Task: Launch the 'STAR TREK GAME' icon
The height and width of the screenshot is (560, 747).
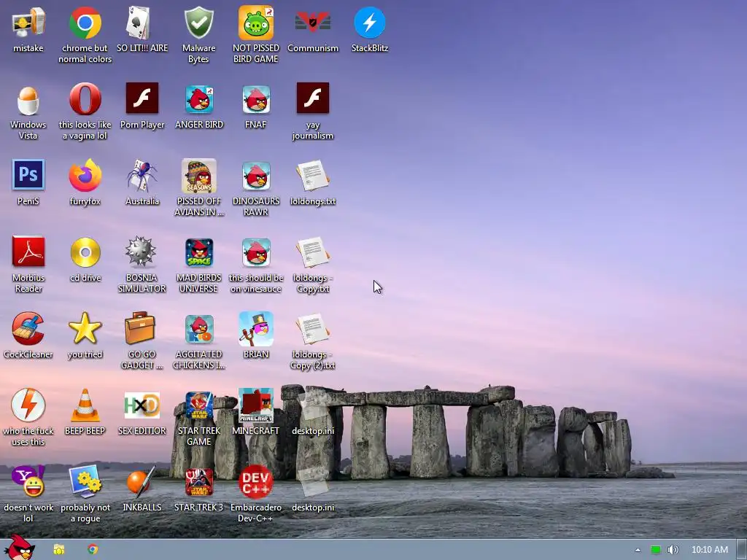Action: point(198,419)
